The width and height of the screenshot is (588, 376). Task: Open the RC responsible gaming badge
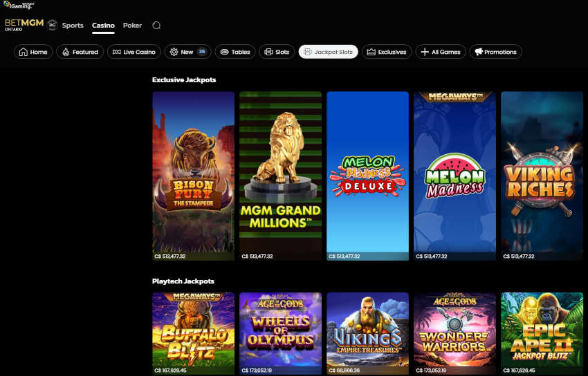pos(53,25)
